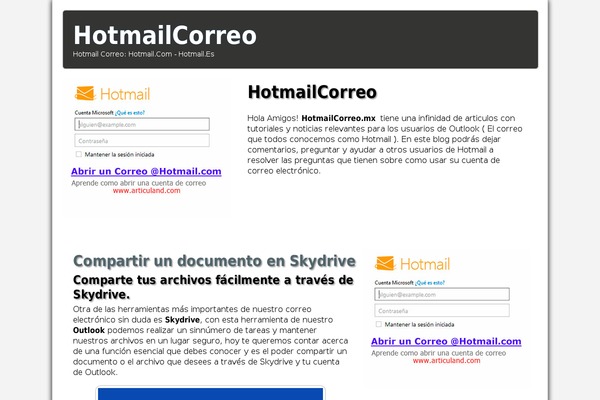
Task: Click the bold 'HotmailCorreo.mx' text in intro
Action: tap(339, 118)
